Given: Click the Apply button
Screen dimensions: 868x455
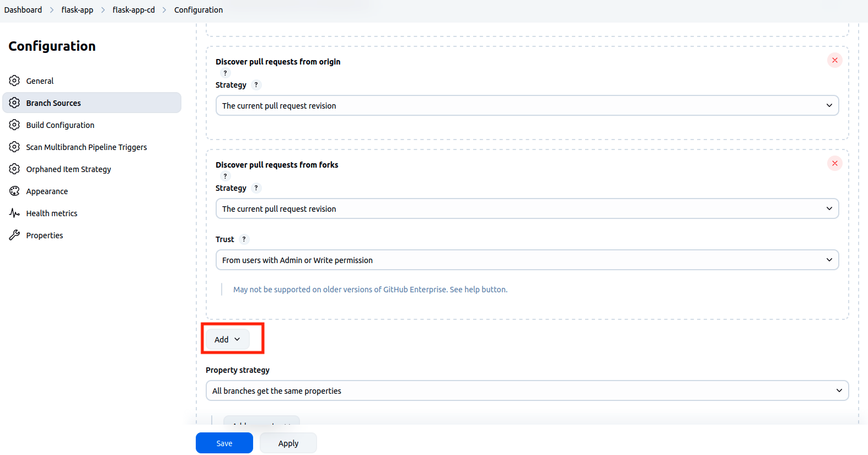Looking at the screenshot, I should (x=288, y=443).
